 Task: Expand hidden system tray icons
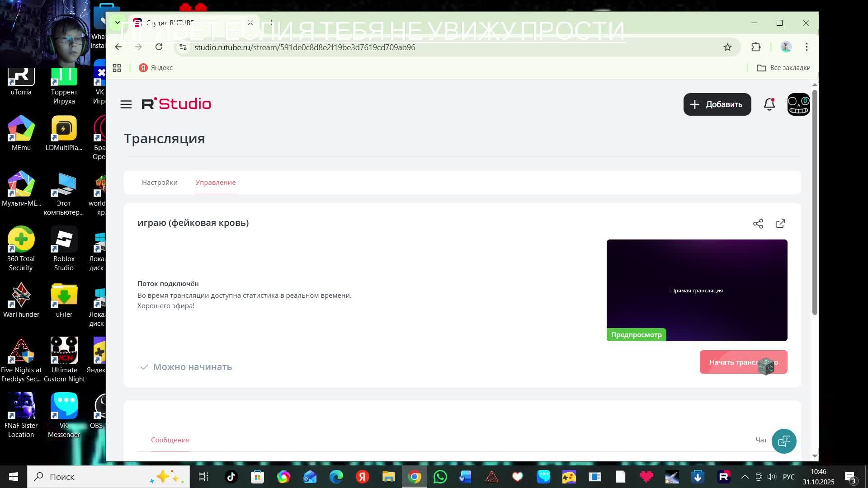pos(745,477)
